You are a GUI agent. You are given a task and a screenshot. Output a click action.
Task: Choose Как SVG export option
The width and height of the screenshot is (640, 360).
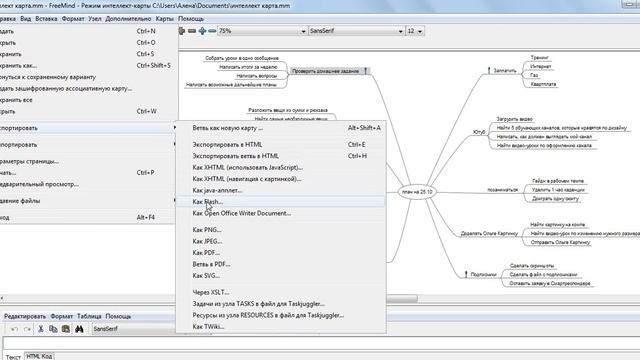tap(281, 276)
